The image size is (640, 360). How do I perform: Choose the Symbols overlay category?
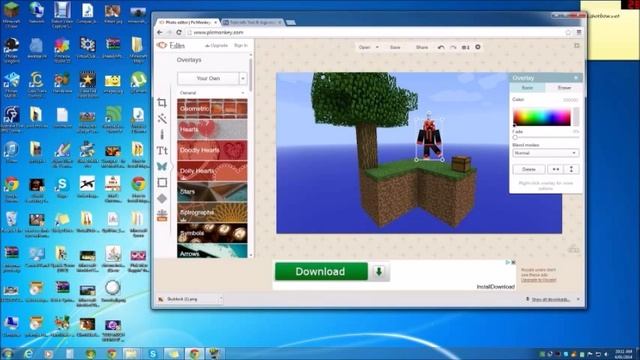click(x=212, y=233)
